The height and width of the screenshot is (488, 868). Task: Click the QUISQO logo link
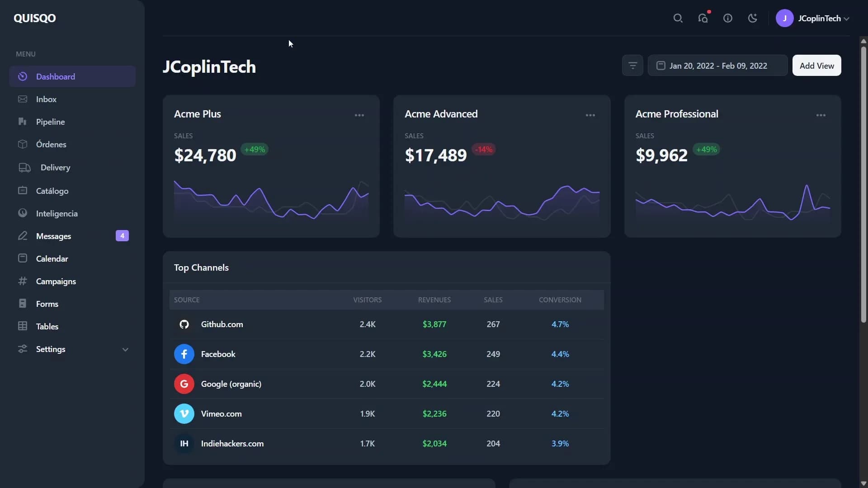pyautogui.click(x=35, y=18)
